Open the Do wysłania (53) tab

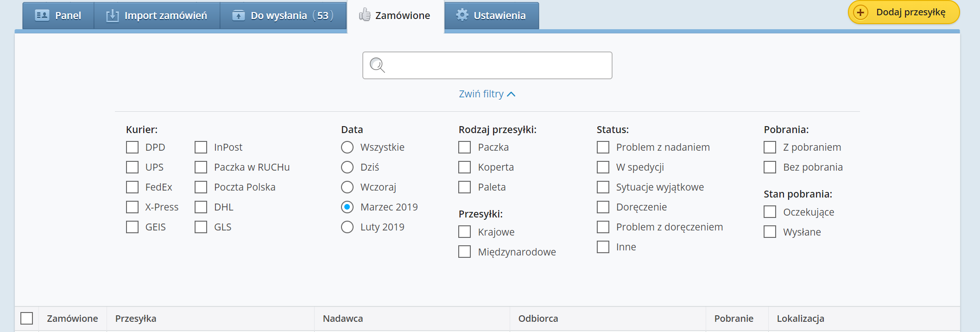pyautogui.click(x=283, y=16)
